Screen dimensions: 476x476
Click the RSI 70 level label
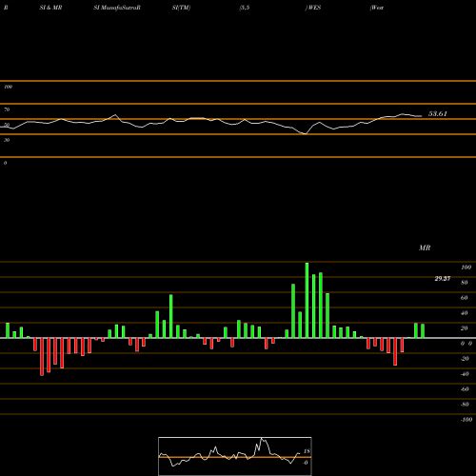click(7, 109)
